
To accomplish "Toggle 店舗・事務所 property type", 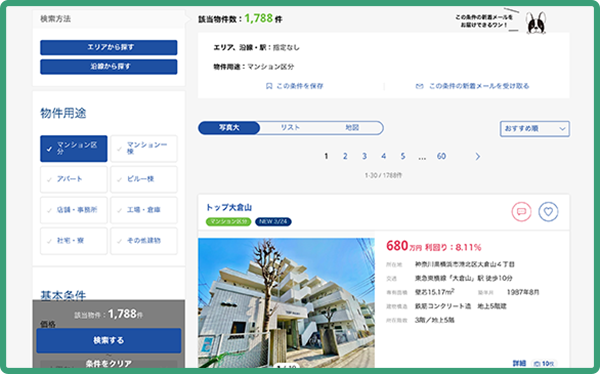I will click(x=73, y=210).
